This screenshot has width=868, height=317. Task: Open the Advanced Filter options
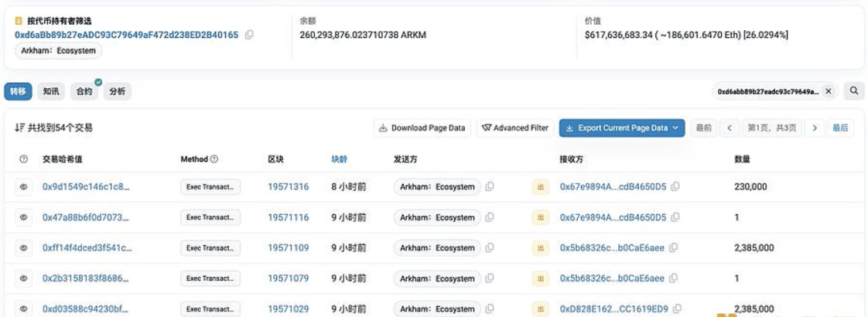[x=514, y=128]
